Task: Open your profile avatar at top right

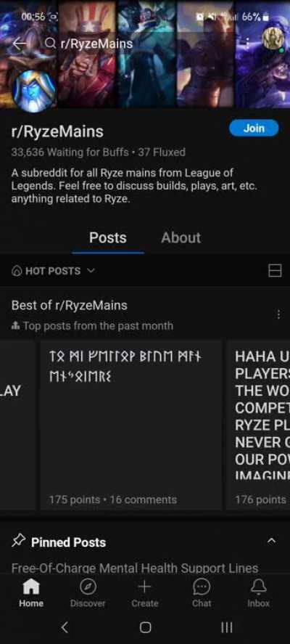Action: (273, 39)
